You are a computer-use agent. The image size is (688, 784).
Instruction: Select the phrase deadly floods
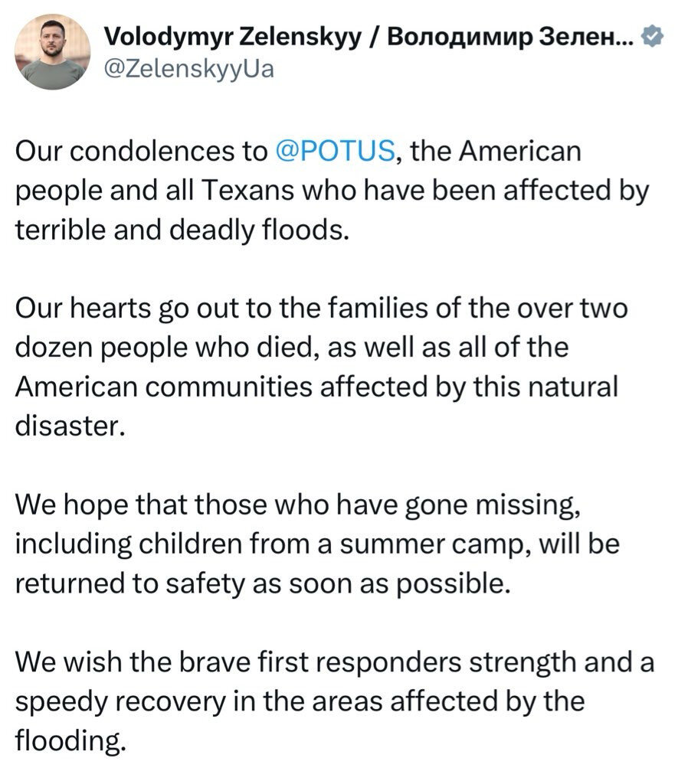coord(259,230)
